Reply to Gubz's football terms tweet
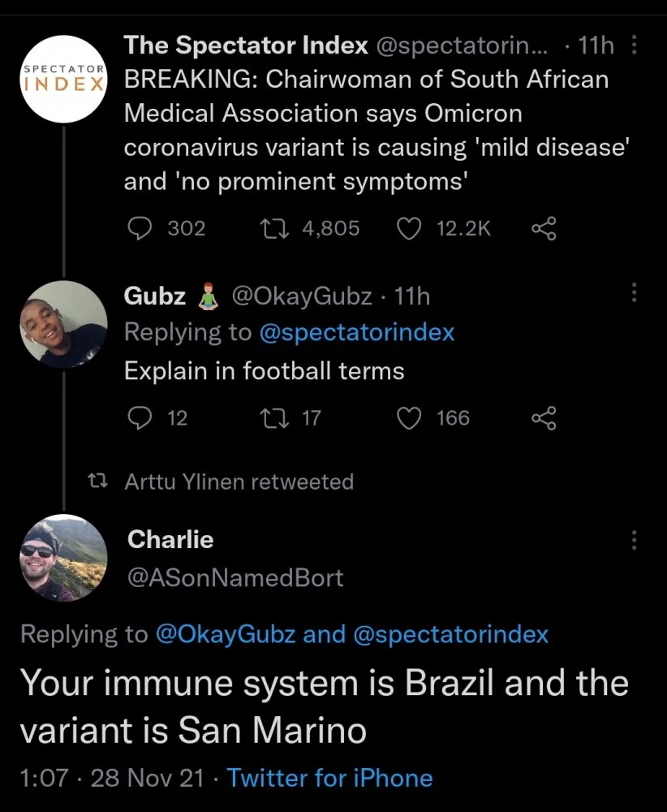This screenshot has height=812, width=667. click(x=141, y=418)
